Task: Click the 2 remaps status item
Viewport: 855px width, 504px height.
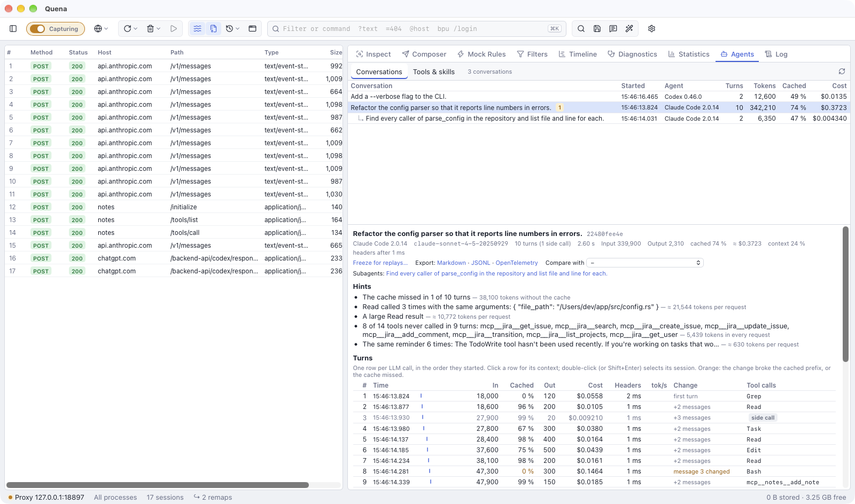Action: (x=213, y=498)
